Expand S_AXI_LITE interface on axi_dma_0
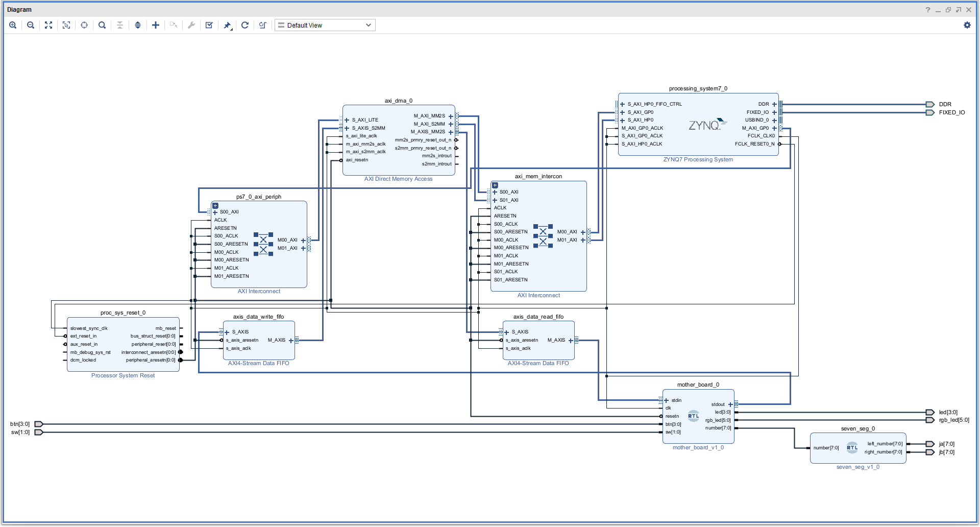 coord(347,120)
